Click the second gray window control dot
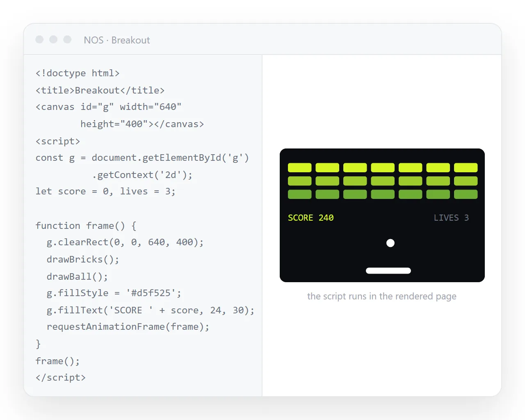The height and width of the screenshot is (420, 525). tap(53, 39)
